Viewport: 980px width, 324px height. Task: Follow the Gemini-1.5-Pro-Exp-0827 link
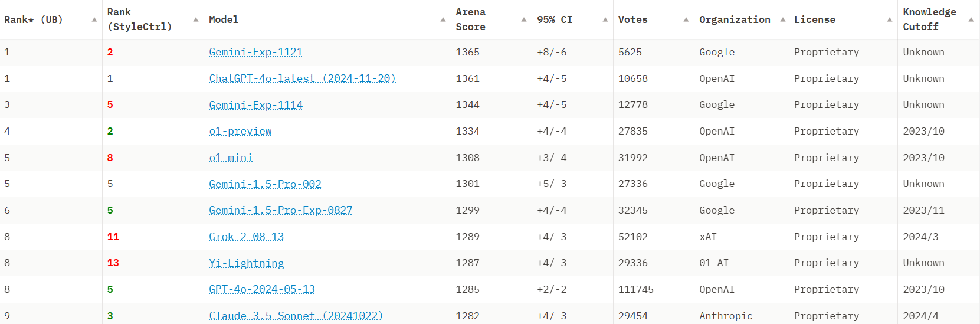280,210
